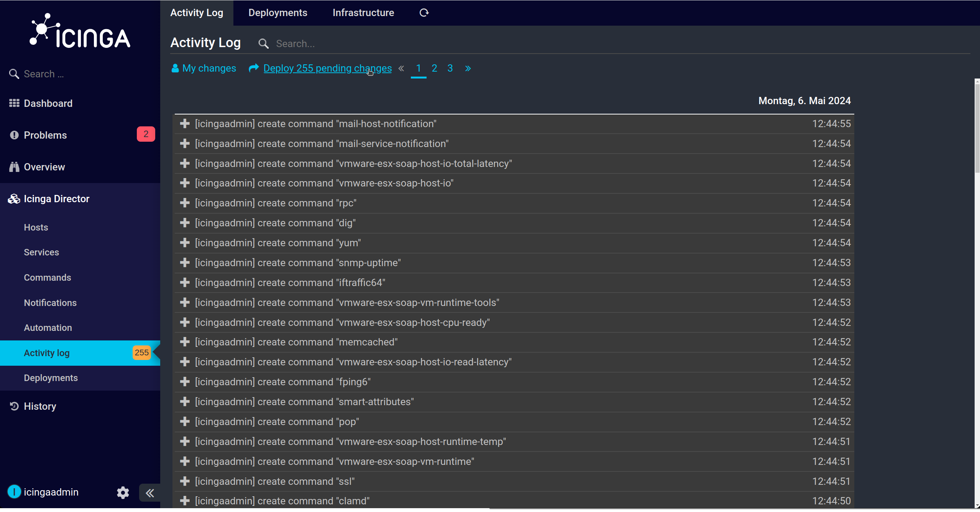
Task: Refresh the view with the reload icon
Action: coord(424,13)
